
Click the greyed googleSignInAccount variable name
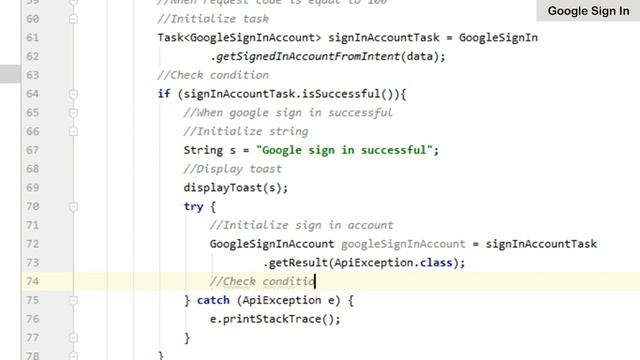pyautogui.click(x=403, y=244)
